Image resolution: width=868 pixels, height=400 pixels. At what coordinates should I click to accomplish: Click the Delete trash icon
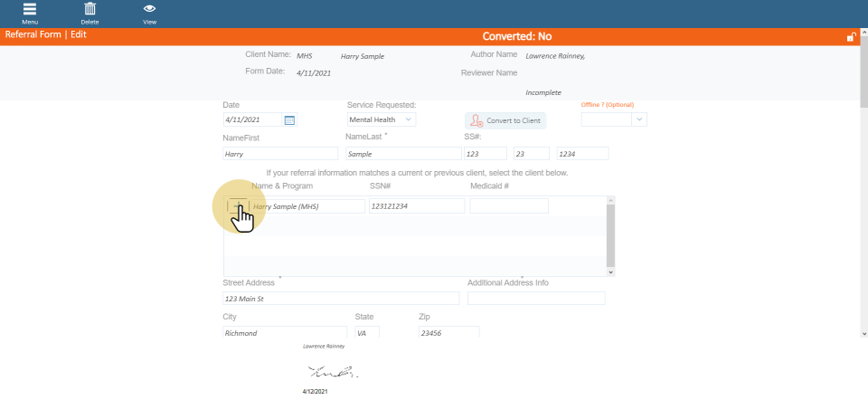pyautogui.click(x=90, y=9)
